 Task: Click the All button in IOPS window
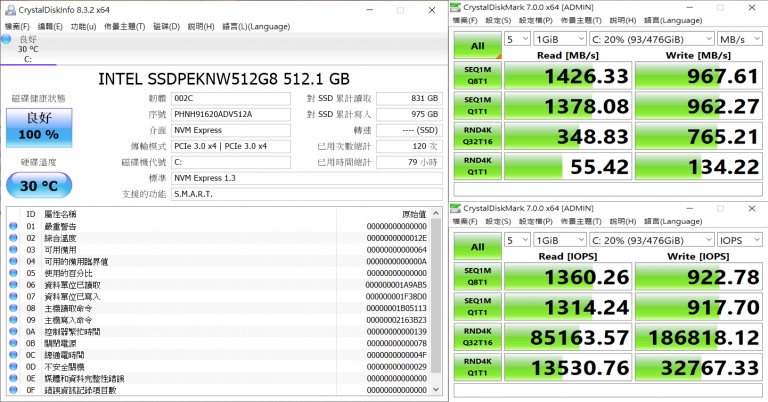(x=478, y=247)
